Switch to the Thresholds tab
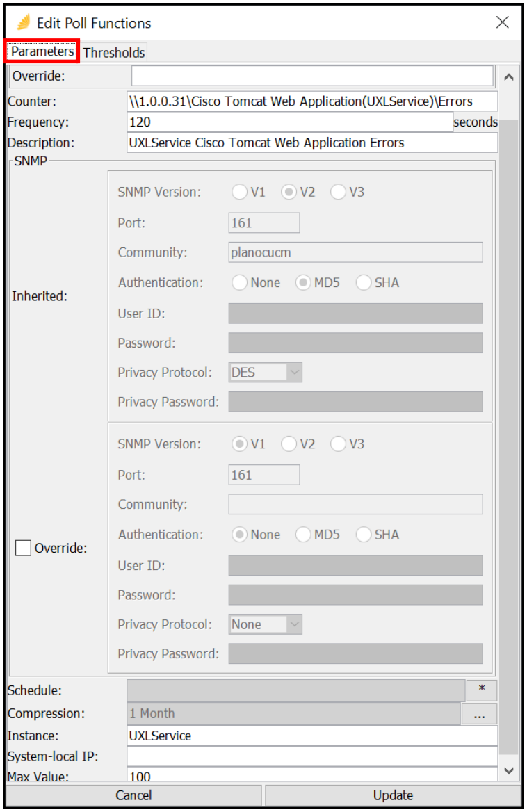527x812 pixels. pyautogui.click(x=114, y=53)
